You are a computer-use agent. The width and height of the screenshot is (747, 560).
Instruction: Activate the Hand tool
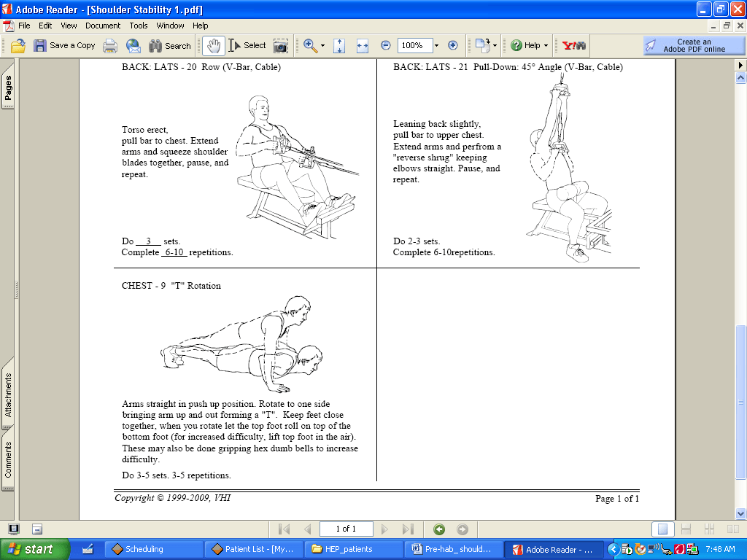[x=213, y=45]
